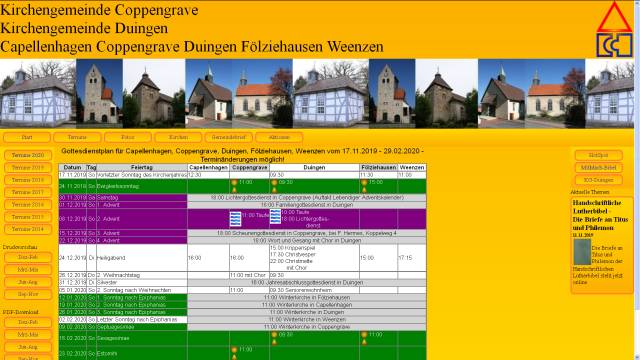
Task: Open the Handschriftliche Lutherbibel headline
Action: [600, 215]
